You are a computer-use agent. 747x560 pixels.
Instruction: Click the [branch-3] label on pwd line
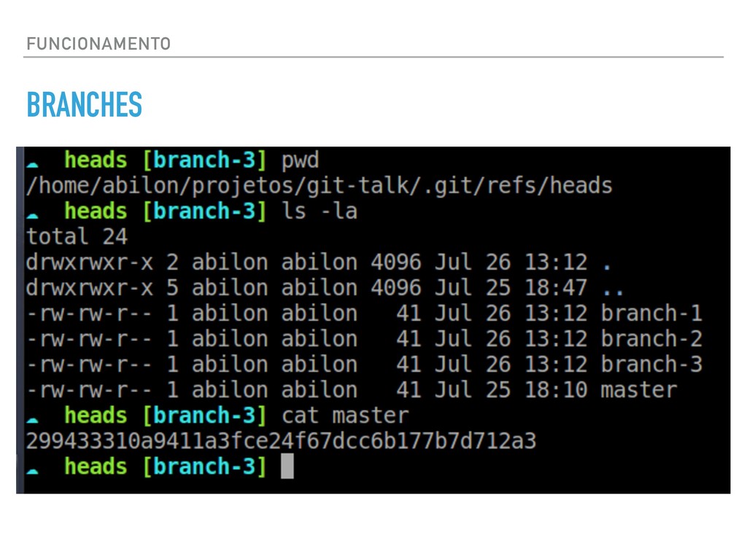tap(205, 160)
